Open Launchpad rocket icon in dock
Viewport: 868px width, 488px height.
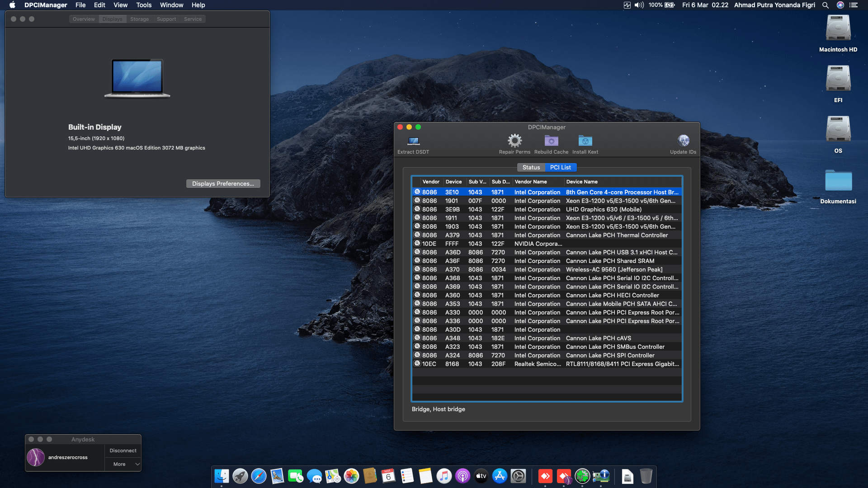[240, 476]
